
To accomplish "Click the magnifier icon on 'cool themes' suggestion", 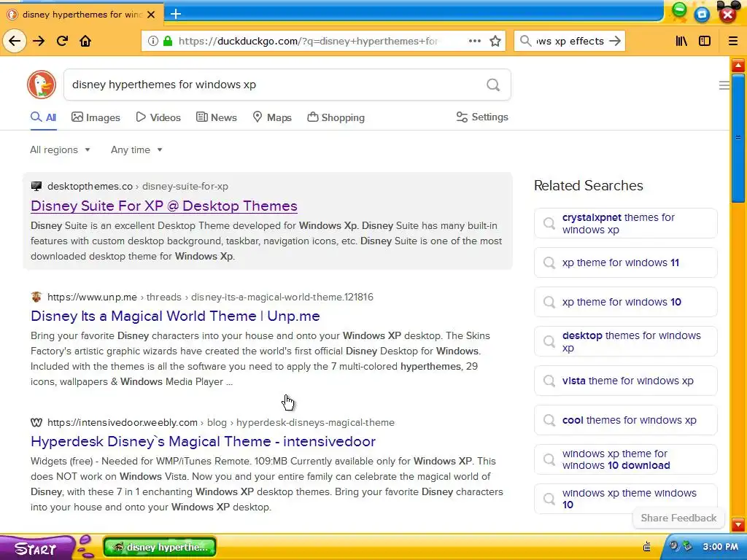I will pyautogui.click(x=549, y=420).
